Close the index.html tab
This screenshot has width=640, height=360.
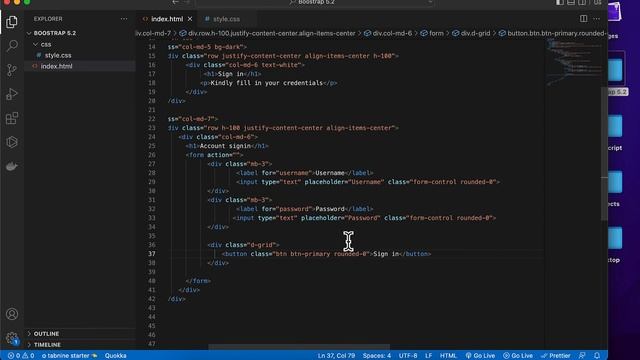click(x=190, y=19)
